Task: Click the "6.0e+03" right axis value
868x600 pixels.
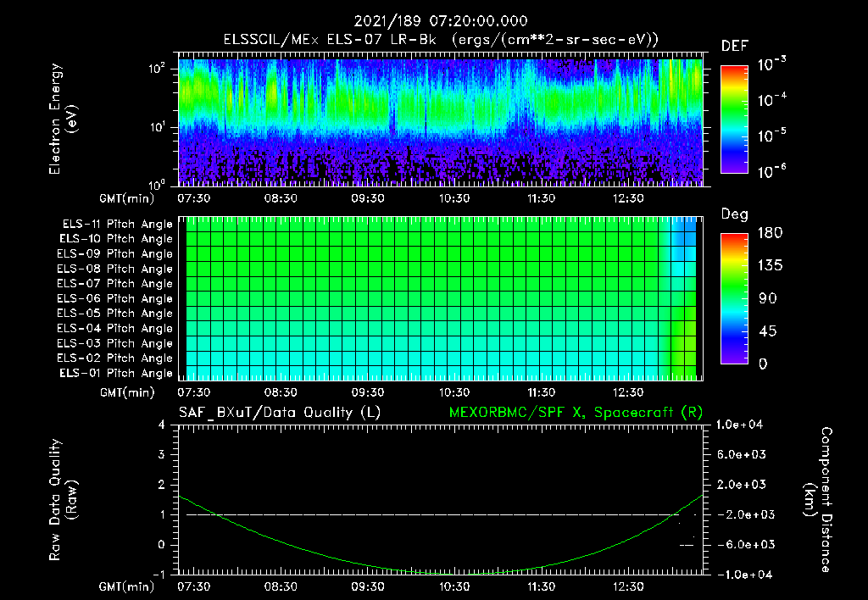Action: [742, 454]
